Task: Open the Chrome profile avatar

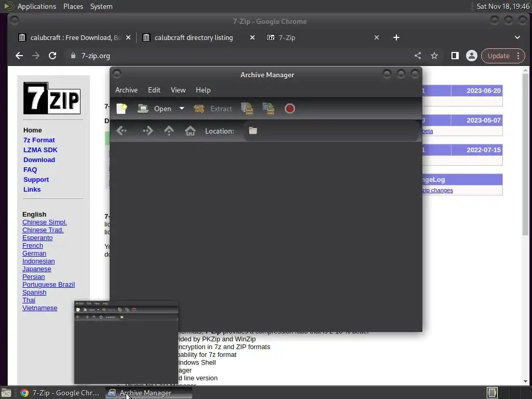Action: (x=472, y=56)
